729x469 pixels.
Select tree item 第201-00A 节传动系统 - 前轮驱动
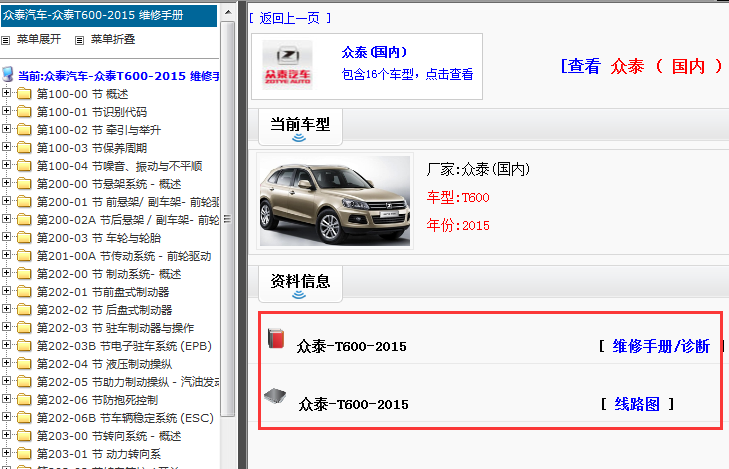tap(124, 256)
